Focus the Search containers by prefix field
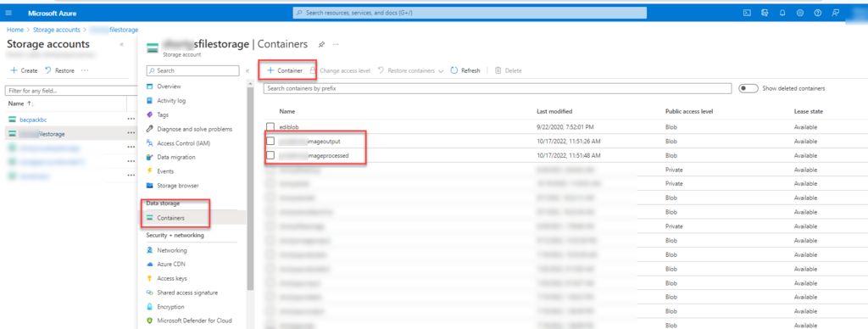 point(498,89)
